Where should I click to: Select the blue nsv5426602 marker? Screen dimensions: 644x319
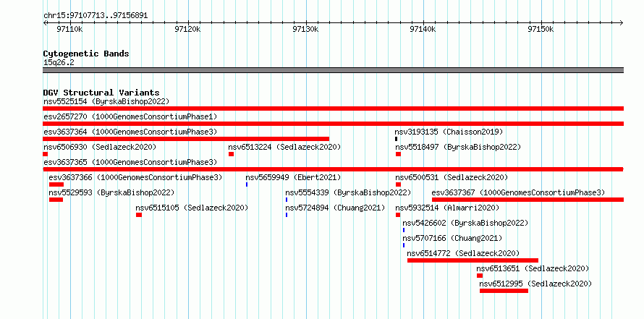404,230
